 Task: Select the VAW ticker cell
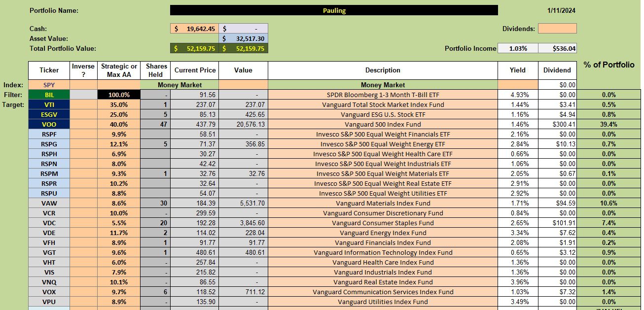[49, 203]
